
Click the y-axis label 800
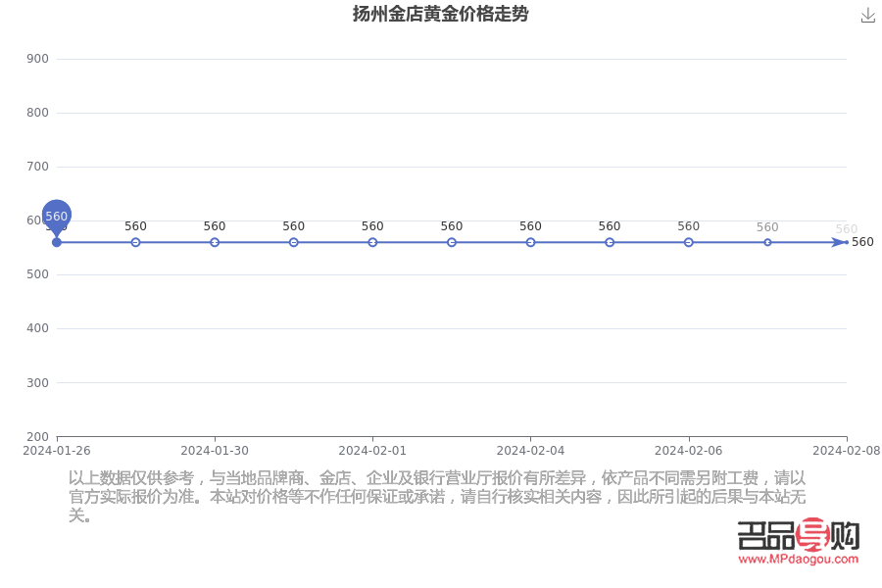pyautogui.click(x=37, y=113)
